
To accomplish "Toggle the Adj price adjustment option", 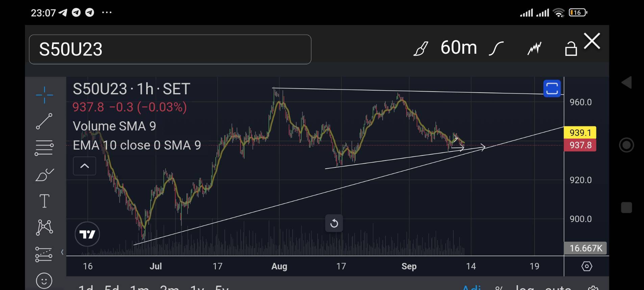I will point(471,287).
